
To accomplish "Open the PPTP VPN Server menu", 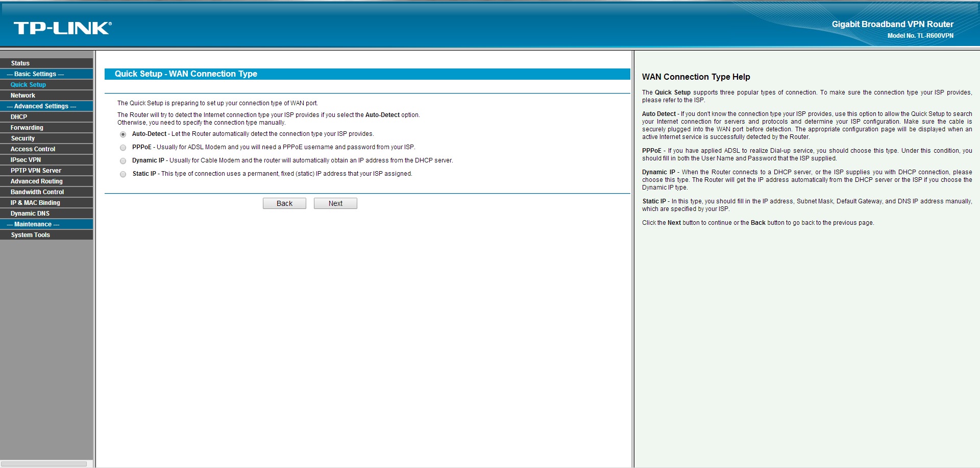I will [x=46, y=171].
